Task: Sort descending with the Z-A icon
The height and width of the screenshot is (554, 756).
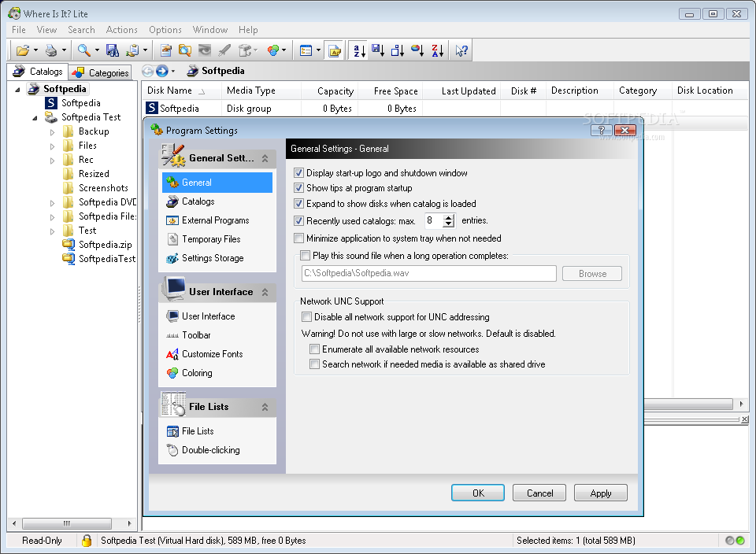Action: [x=437, y=50]
